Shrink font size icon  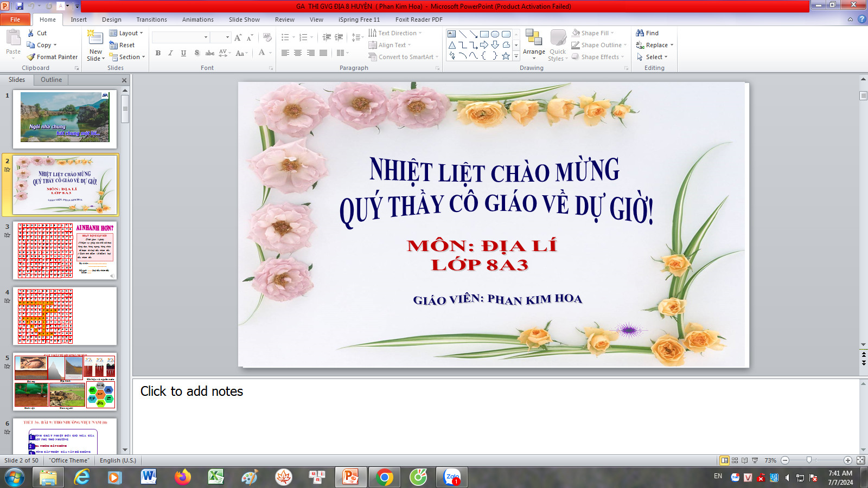[250, 37]
